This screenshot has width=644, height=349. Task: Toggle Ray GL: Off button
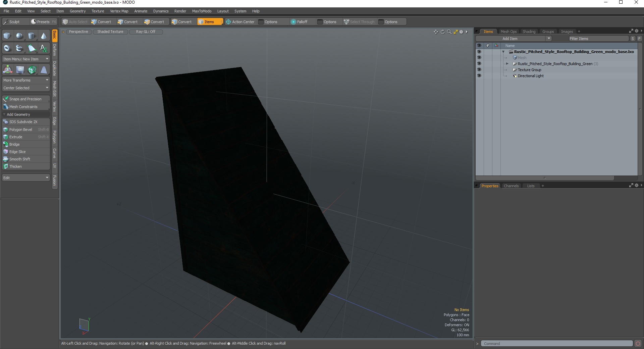146,32
